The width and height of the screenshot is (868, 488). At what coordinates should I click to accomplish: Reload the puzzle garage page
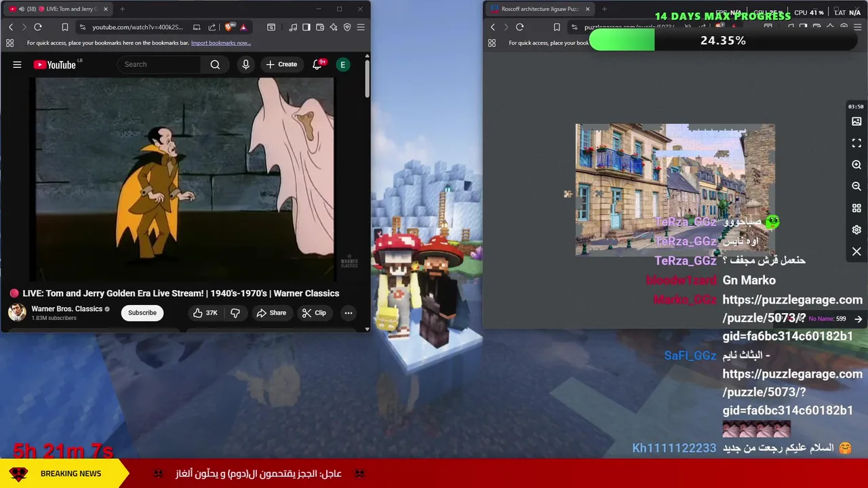519,27
